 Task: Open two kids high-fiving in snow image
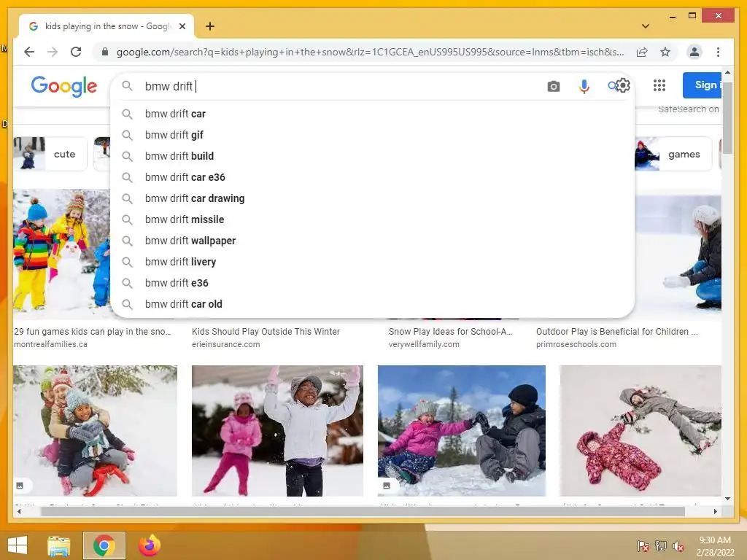coord(462,431)
